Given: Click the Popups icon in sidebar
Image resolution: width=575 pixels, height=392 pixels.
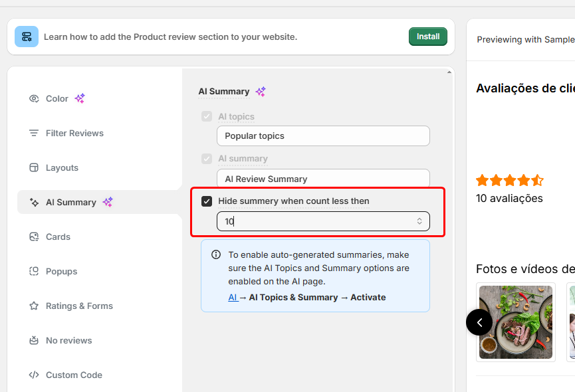Looking at the screenshot, I should 34,272.
